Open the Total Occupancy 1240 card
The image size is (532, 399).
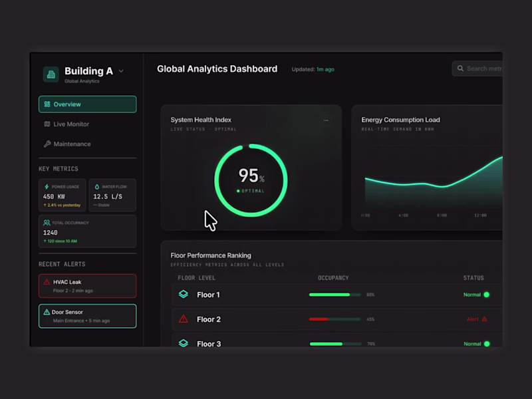88,231
